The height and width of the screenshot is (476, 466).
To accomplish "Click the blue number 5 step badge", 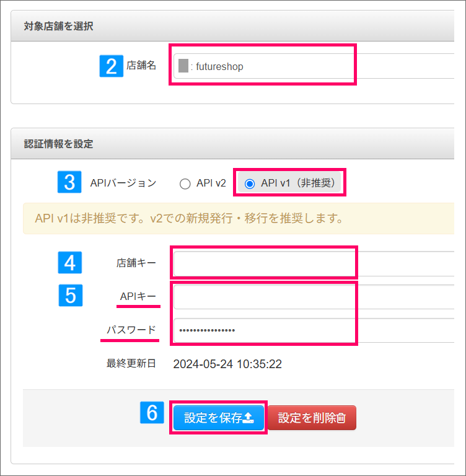I will [x=71, y=296].
